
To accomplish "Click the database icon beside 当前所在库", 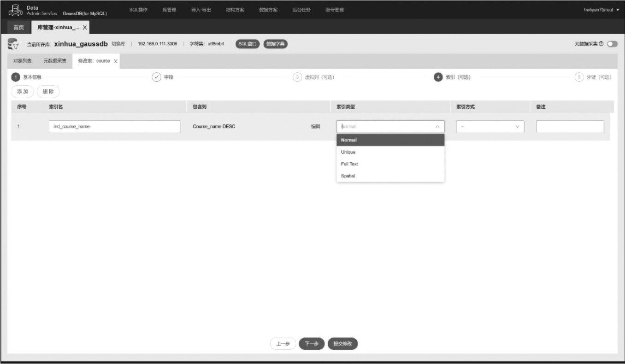I will coord(14,44).
